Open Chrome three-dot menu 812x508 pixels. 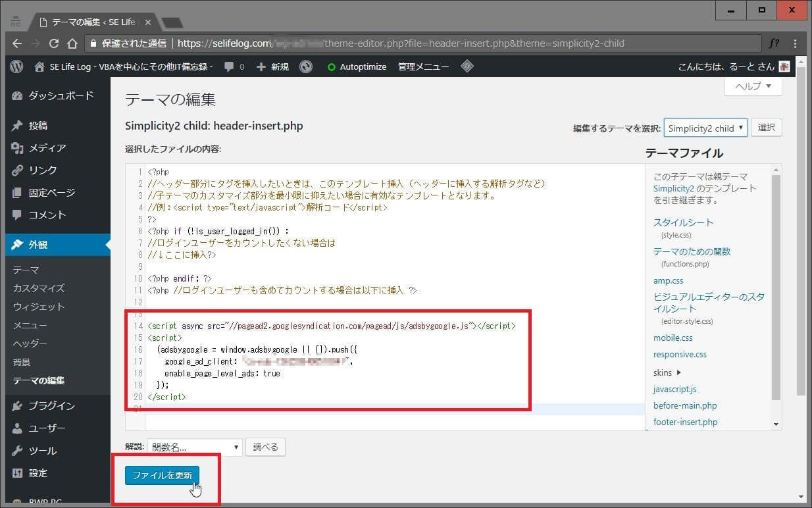(x=796, y=44)
